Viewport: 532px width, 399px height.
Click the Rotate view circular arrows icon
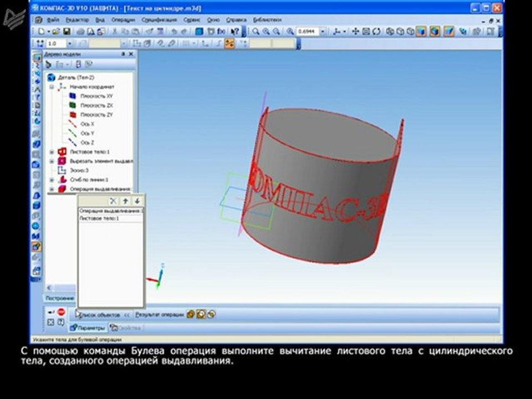[x=376, y=32]
